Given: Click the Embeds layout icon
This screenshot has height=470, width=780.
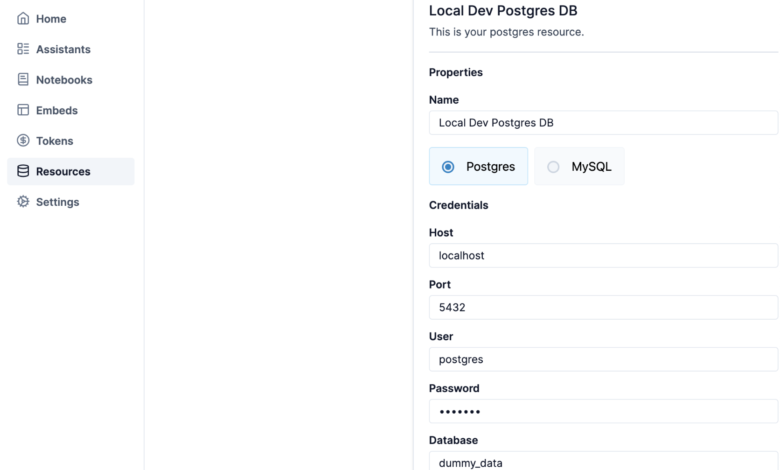Looking at the screenshot, I should point(23,110).
